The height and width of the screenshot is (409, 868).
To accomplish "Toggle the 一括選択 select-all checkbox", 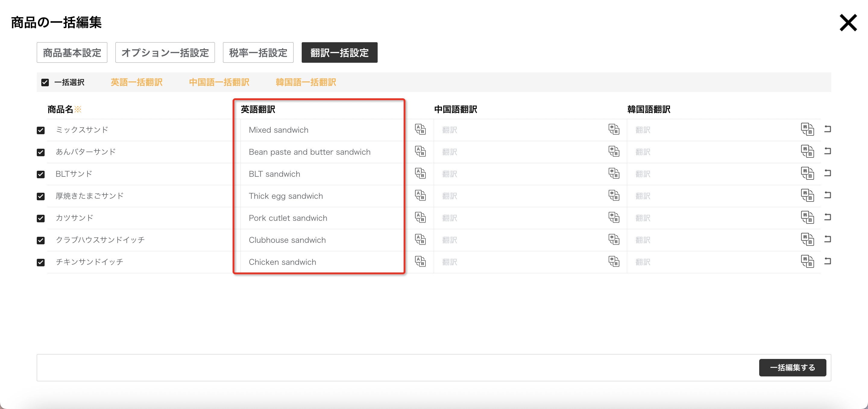I will [45, 83].
